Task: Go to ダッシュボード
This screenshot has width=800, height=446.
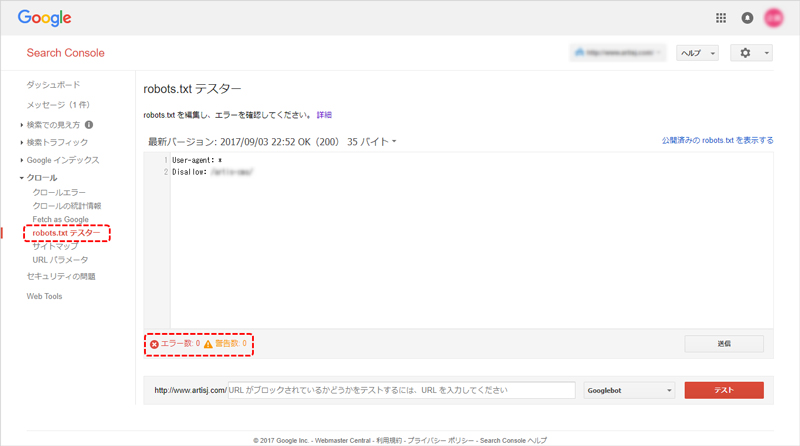Action: pos(54,85)
